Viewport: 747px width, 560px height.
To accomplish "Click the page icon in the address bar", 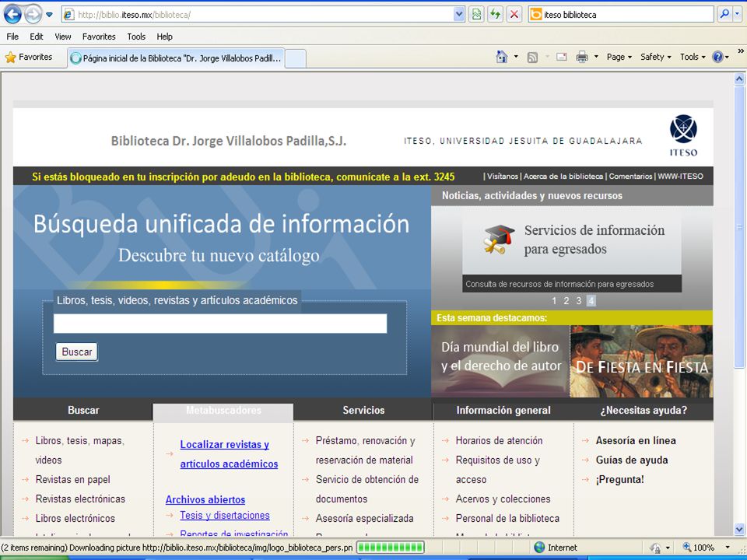I will coord(68,15).
